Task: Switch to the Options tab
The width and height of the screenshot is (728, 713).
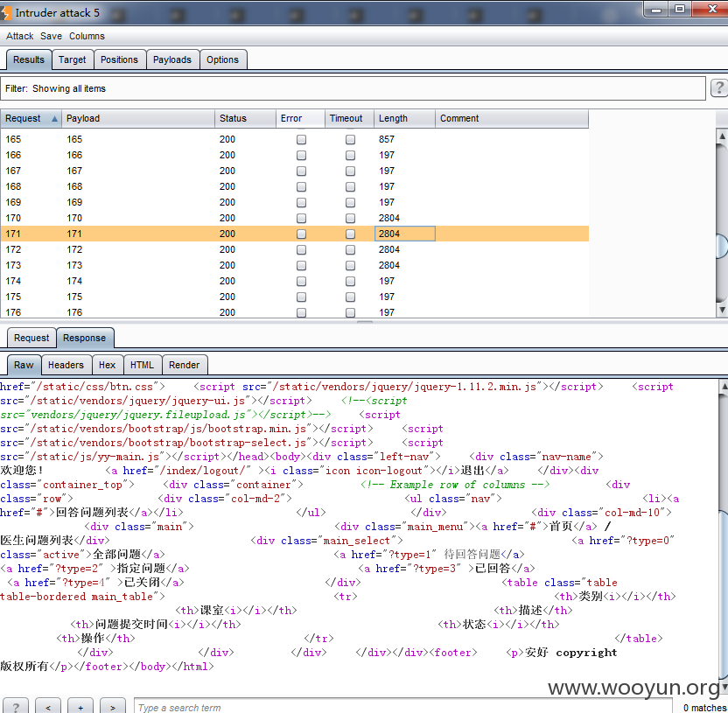Action: pyautogui.click(x=223, y=59)
